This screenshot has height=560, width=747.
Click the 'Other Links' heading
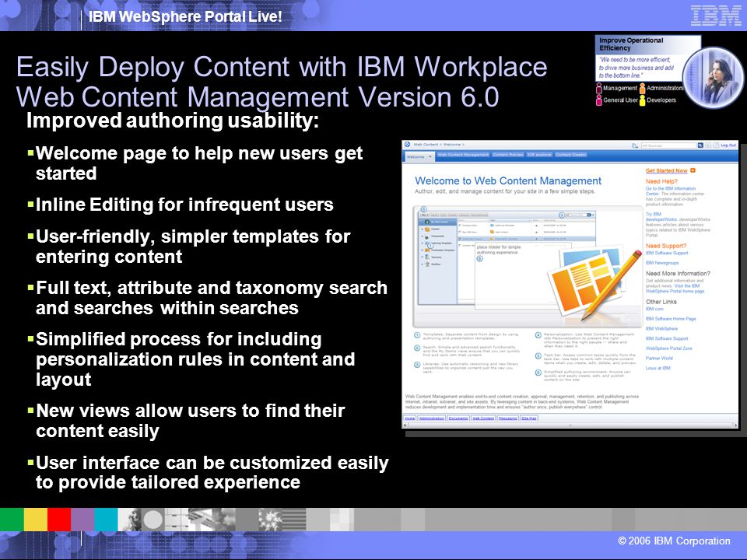point(661,302)
